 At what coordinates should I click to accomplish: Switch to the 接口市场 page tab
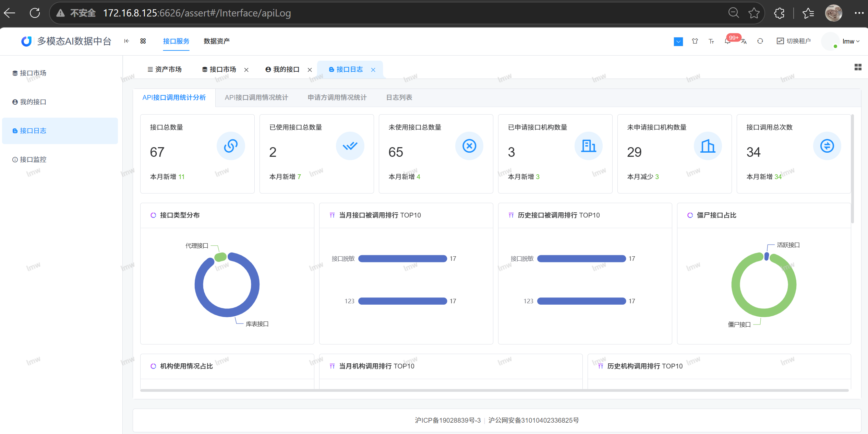[x=219, y=70]
